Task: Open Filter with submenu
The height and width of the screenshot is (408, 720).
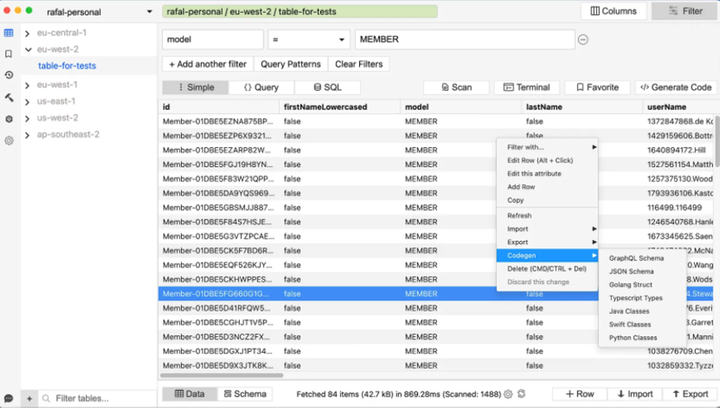Action: (547, 147)
